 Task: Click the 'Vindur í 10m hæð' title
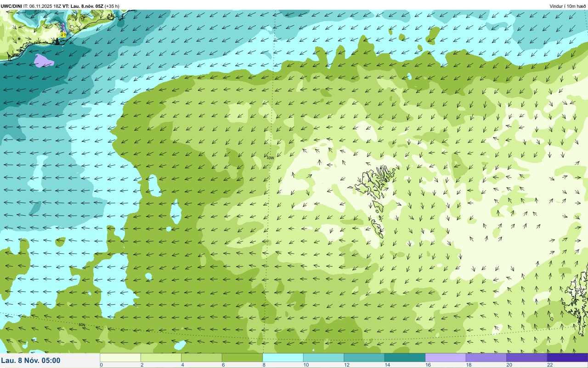click(x=568, y=6)
